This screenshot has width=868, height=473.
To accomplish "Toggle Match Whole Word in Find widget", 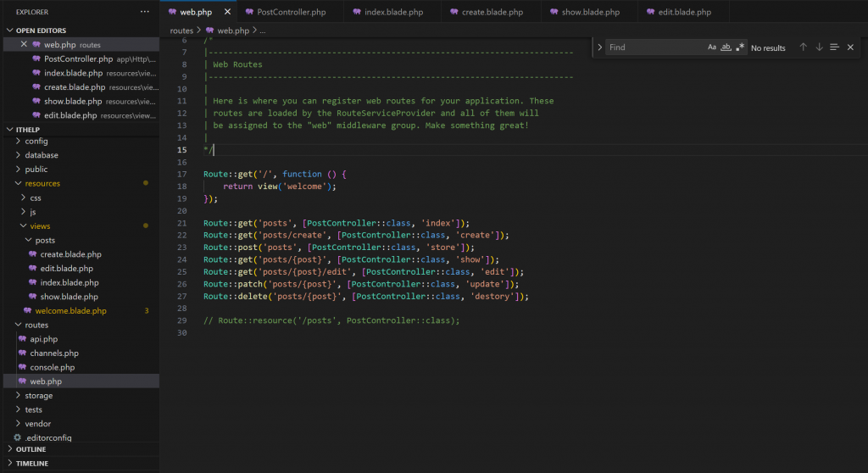I will click(726, 47).
